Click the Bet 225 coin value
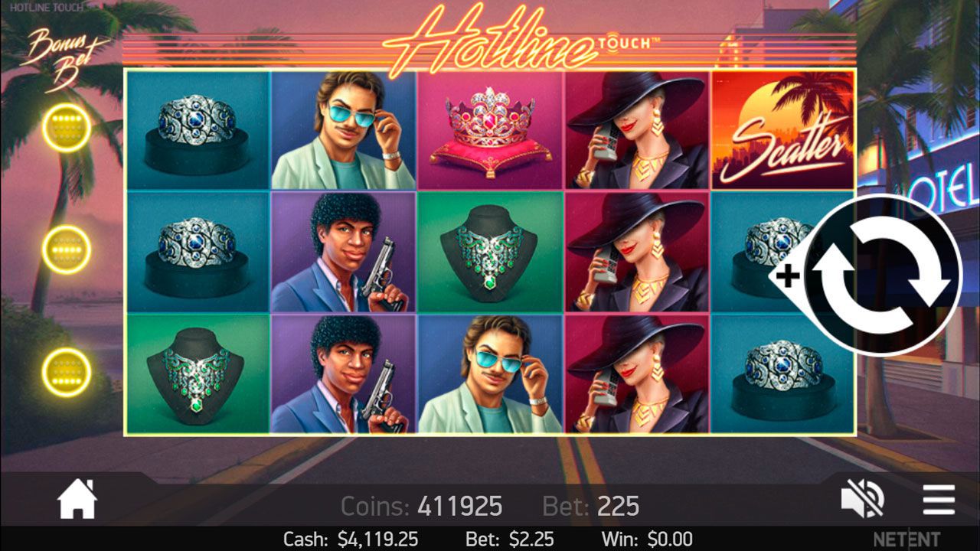The image size is (980, 551). click(590, 506)
